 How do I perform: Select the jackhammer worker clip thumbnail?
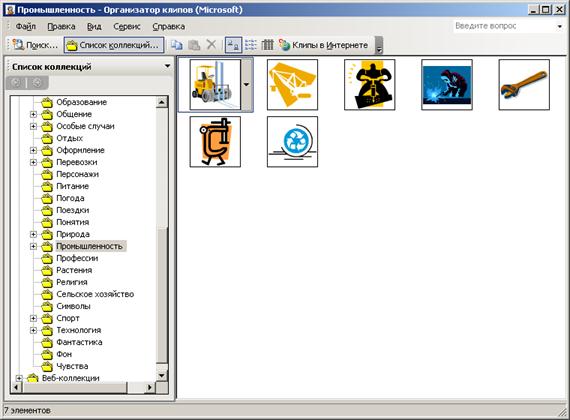pos(370,85)
